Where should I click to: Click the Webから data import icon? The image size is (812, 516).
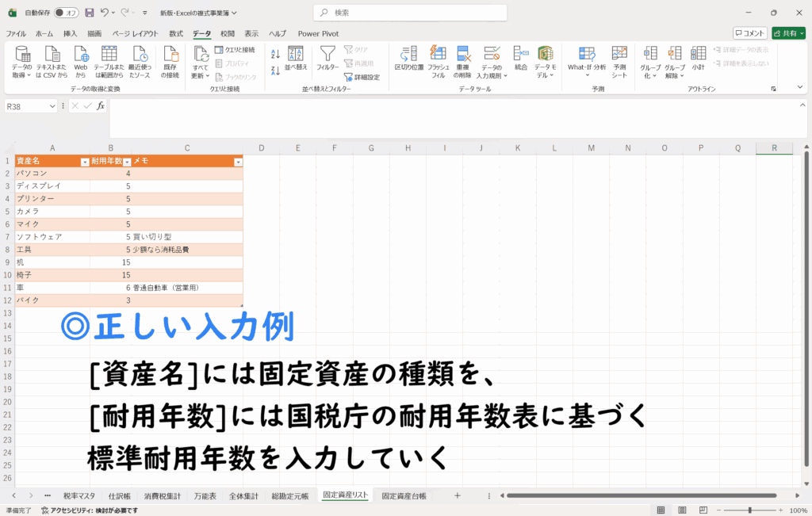(x=81, y=55)
